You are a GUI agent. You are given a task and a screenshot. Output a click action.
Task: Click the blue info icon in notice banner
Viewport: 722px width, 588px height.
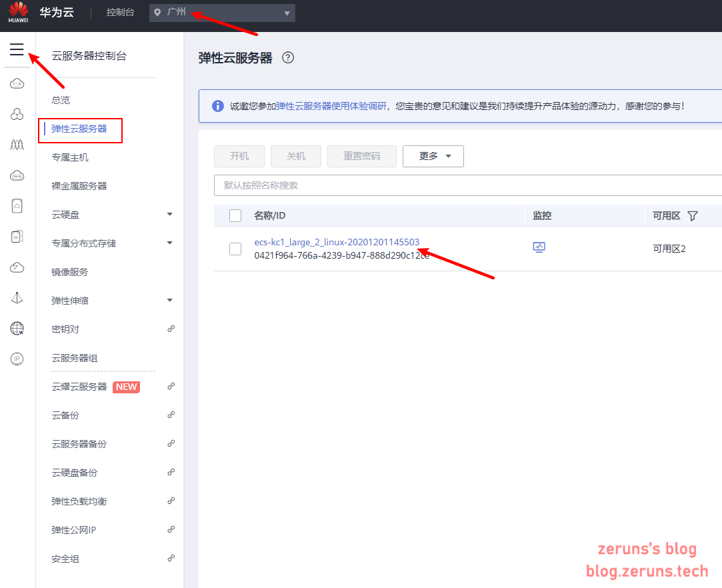(218, 106)
